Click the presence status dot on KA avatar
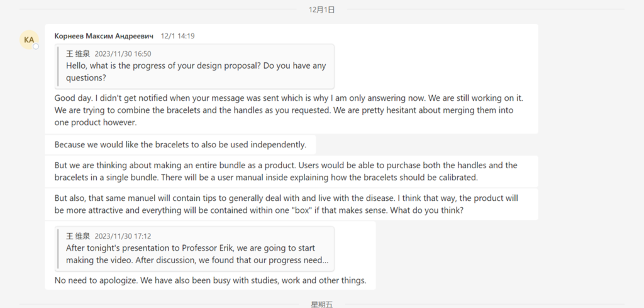This screenshot has width=644, height=308. tap(36, 47)
